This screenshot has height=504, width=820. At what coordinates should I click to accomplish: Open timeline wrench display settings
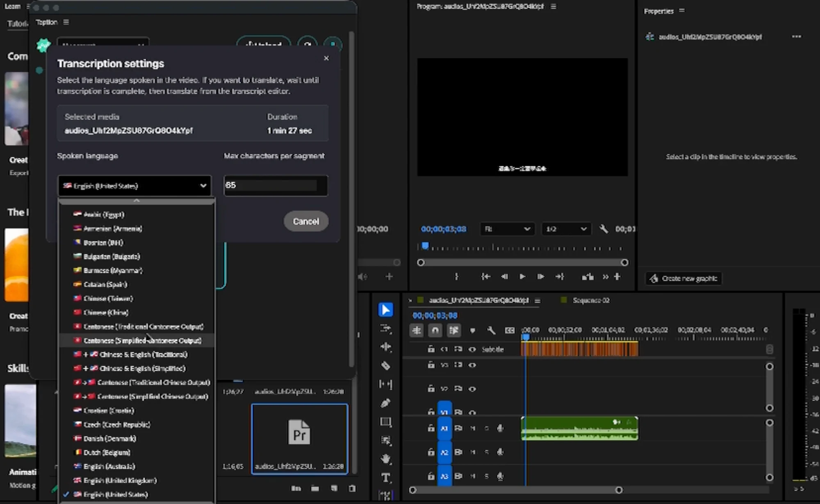coord(491,330)
